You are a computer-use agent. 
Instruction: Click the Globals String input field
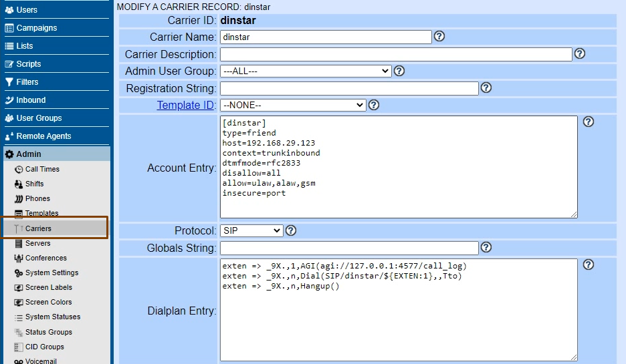click(x=349, y=248)
